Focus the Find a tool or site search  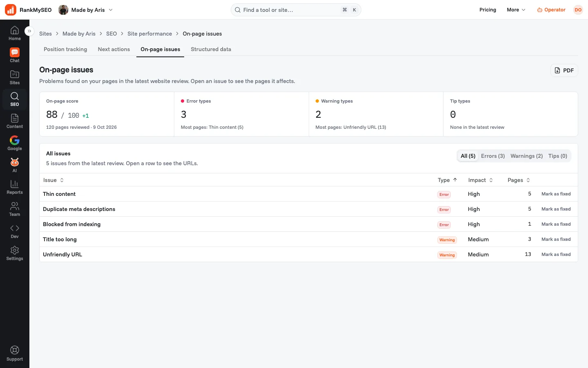point(296,10)
